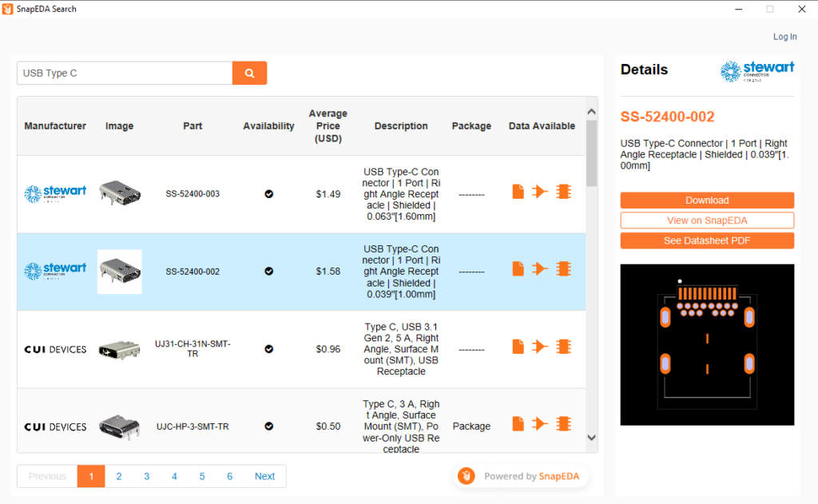Click part number SS-52400-002 in table
This screenshot has height=504, width=818.
click(x=193, y=272)
